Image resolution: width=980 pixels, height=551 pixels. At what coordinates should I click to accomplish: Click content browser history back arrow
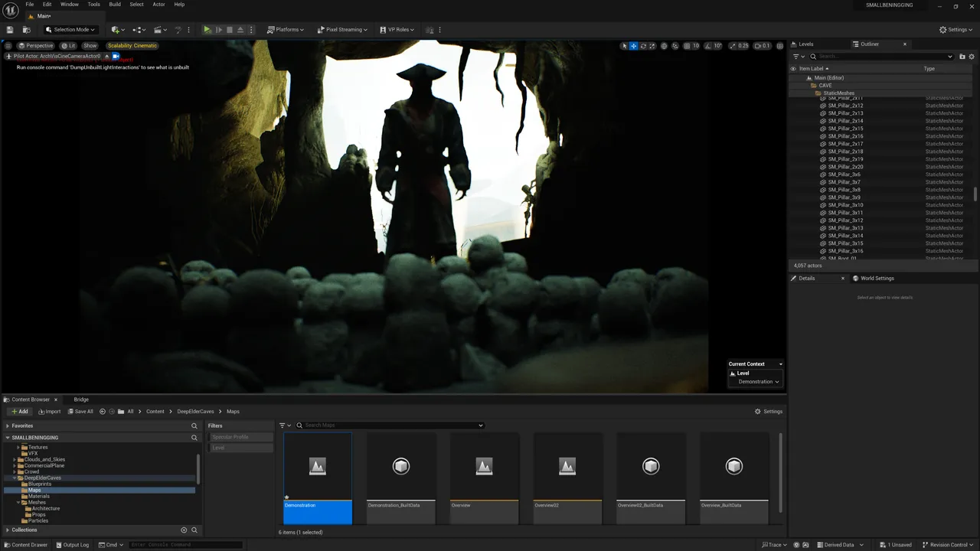[x=103, y=412]
